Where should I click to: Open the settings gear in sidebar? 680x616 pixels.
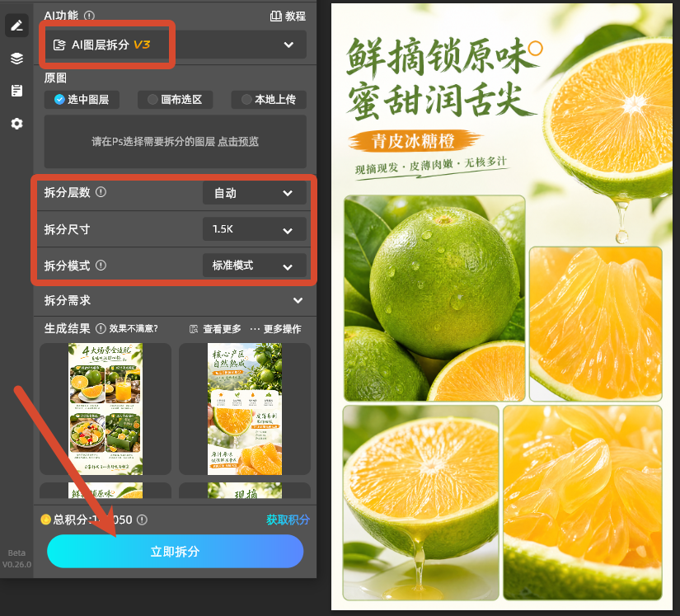pos(16,124)
